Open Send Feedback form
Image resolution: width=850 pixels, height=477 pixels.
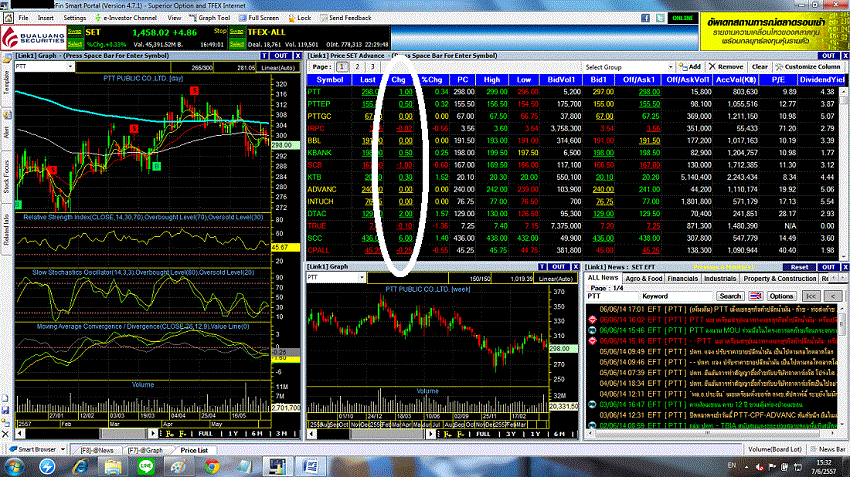pyautogui.click(x=346, y=18)
